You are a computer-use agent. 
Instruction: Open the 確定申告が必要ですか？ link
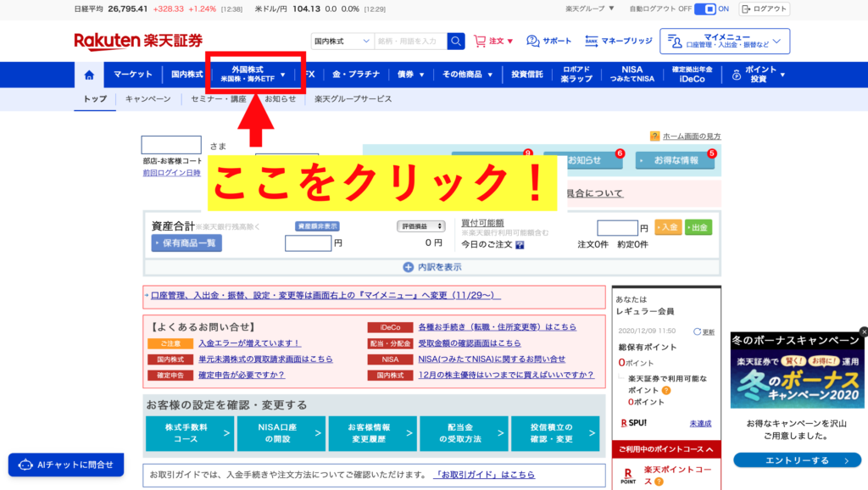(242, 375)
